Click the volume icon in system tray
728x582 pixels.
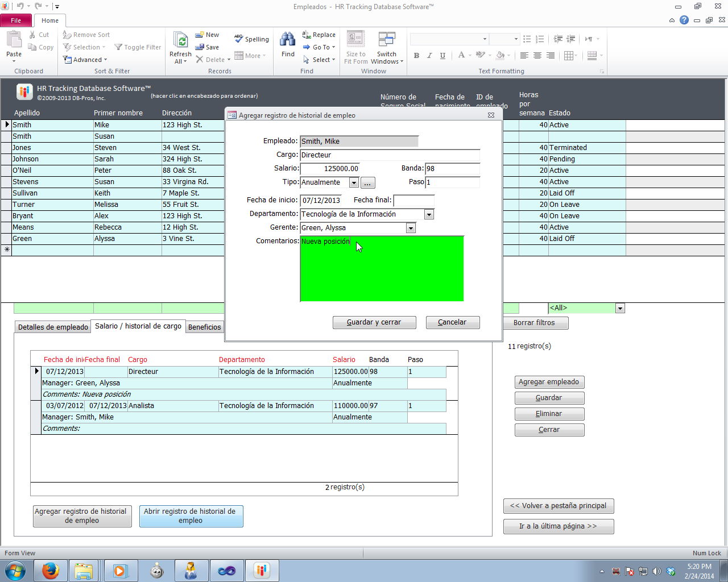pyautogui.click(x=656, y=571)
